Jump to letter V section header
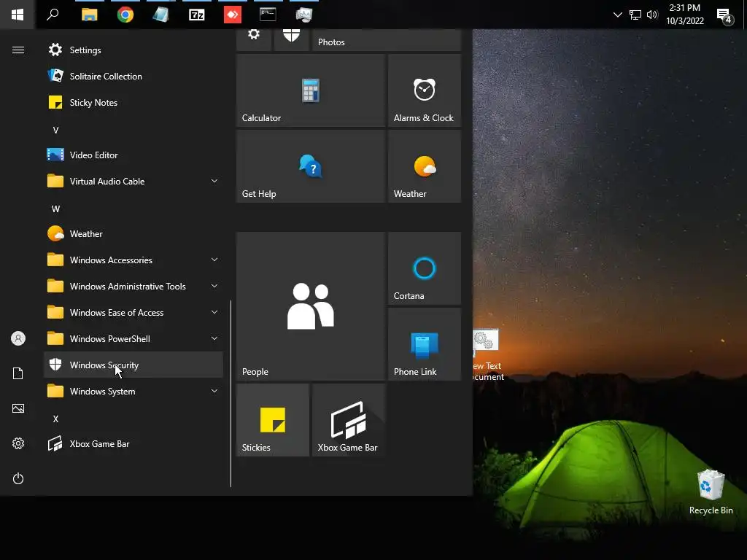This screenshot has height=560, width=747. (55, 130)
